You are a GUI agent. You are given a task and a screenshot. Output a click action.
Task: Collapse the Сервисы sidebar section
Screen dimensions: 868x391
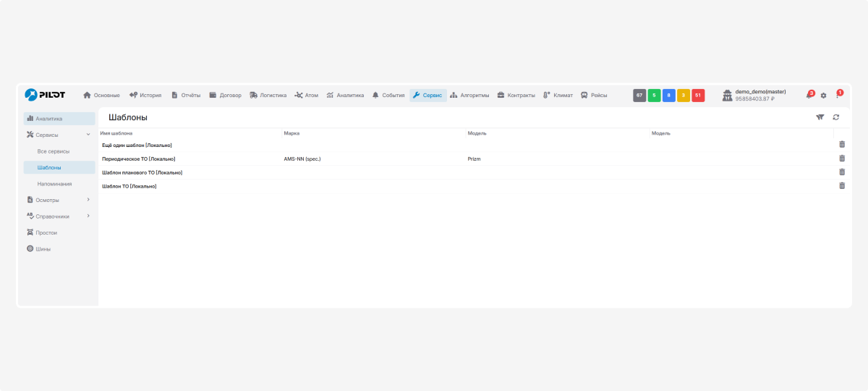coord(88,135)
